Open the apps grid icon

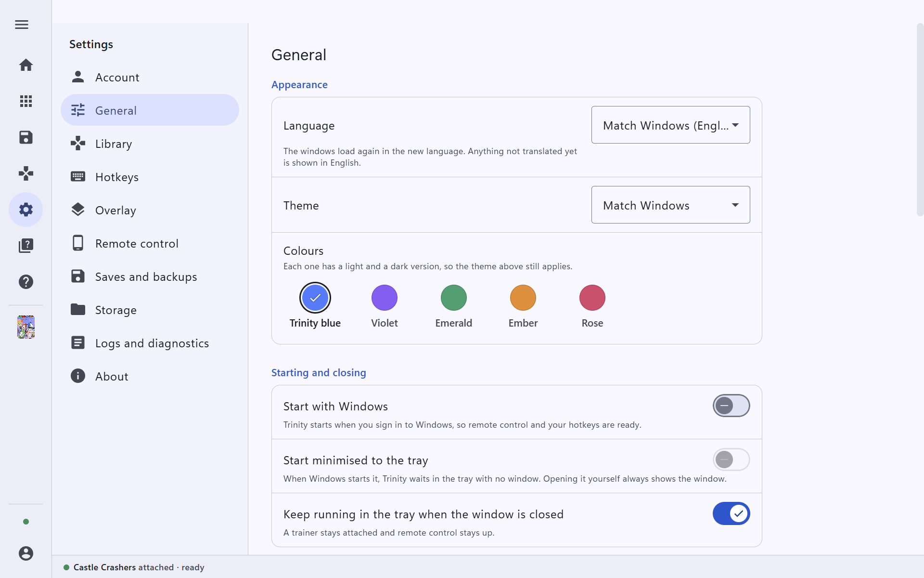click(x=26, y=101)
